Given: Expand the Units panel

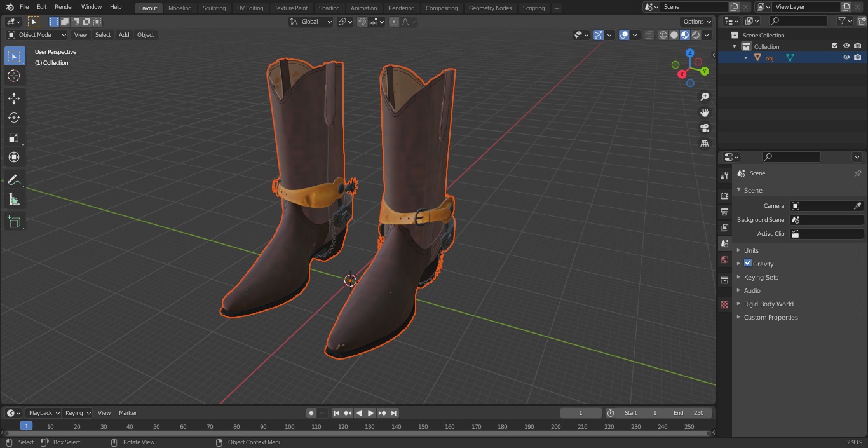Looking at the screenshot, I should [751, 250].
